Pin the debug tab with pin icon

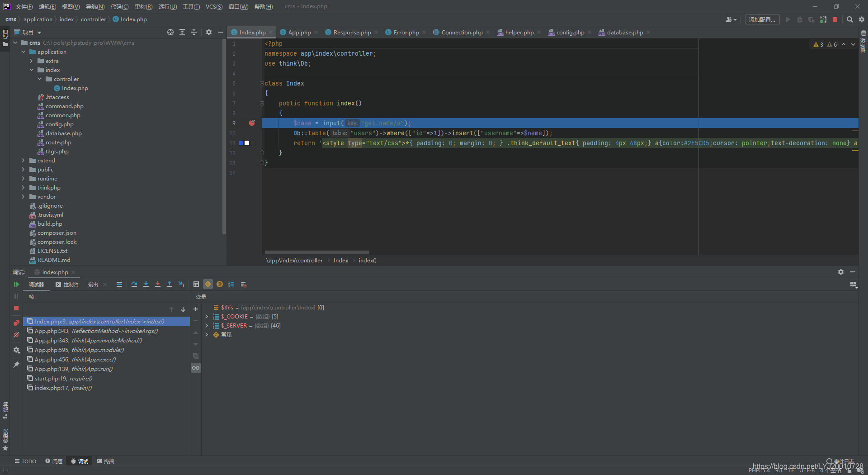click(x=16, y=365)
